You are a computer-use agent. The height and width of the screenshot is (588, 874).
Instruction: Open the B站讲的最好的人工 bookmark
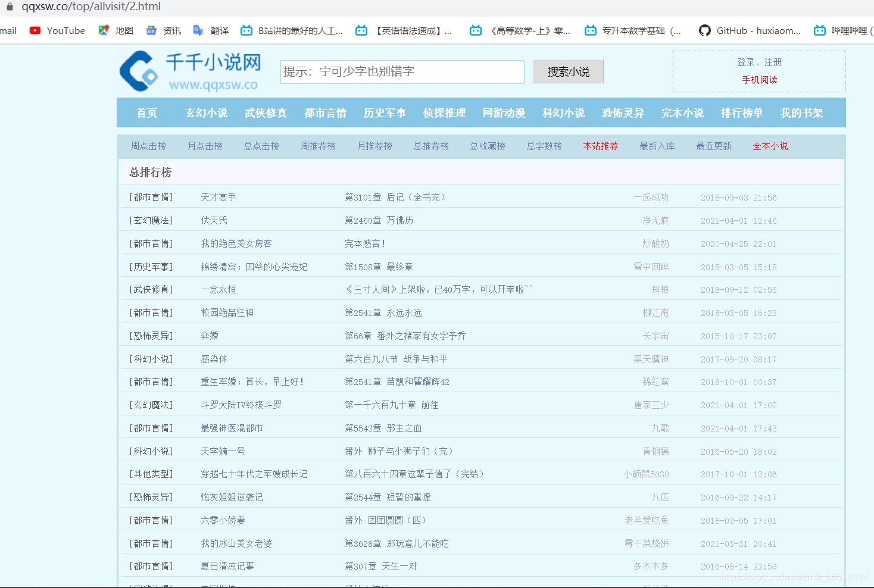click(292, 30)
